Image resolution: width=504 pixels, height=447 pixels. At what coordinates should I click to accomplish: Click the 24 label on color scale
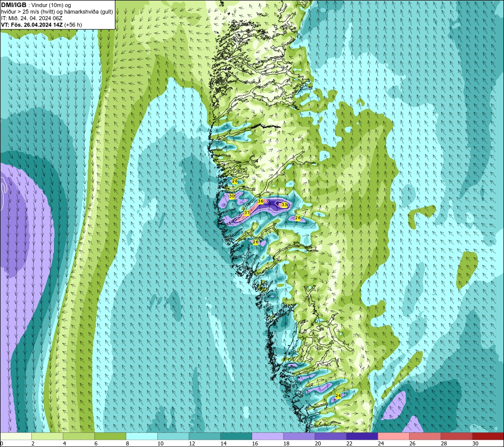(x=381, y=443)
